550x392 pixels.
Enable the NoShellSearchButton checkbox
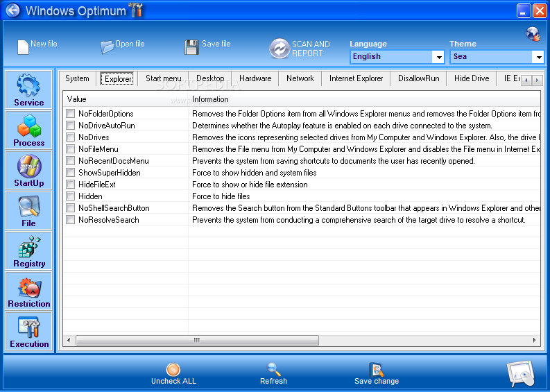[71, 207]
